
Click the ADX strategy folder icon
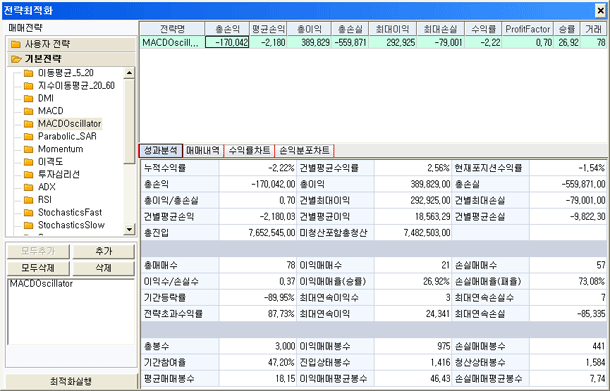28,188
